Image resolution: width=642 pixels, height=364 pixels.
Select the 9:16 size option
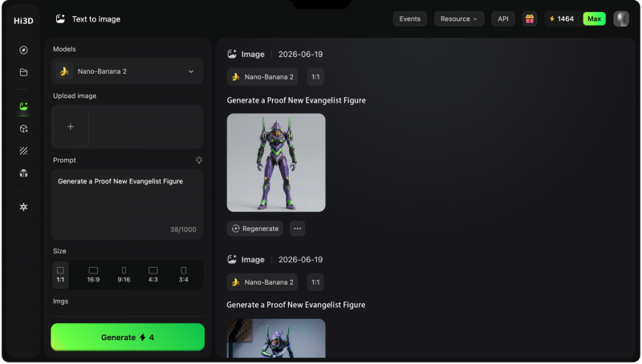click(x=124, y=274)
